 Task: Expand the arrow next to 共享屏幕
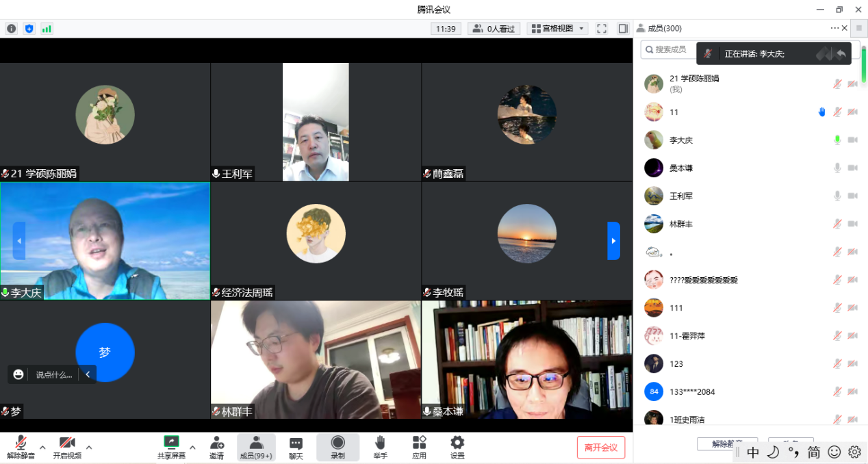coord(192,448)
